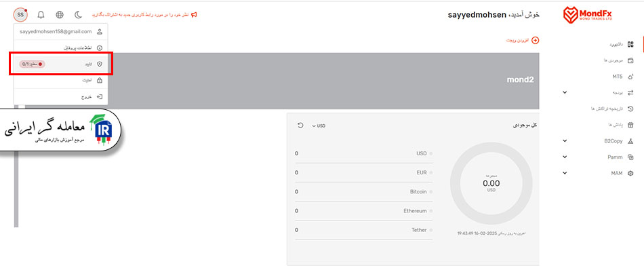Click the 0.00 USD donut chart

tap(491, 183)
